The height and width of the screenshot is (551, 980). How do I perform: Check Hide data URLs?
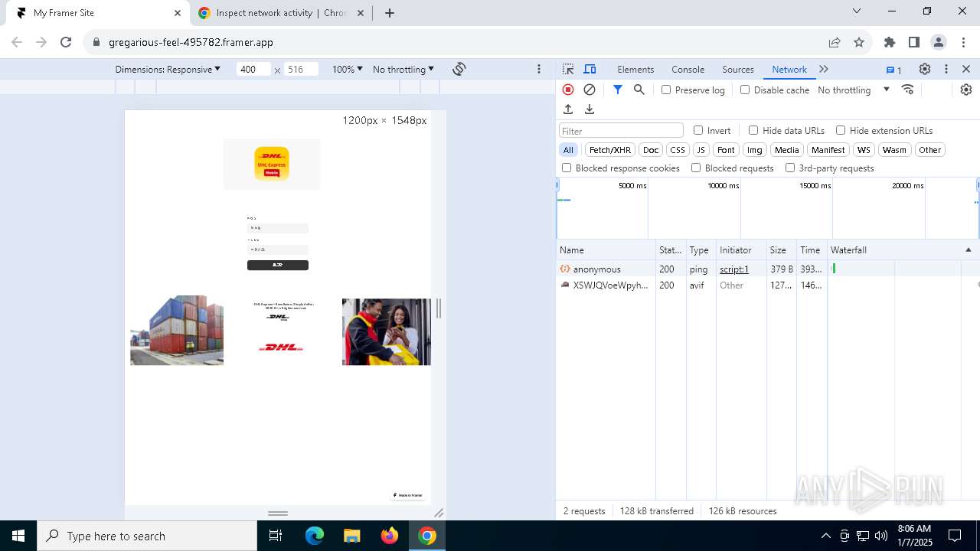point(753,130)
